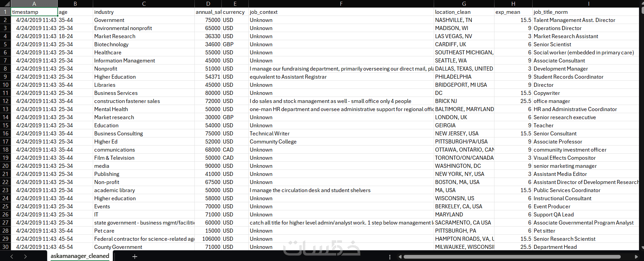The image size is (644, 261).
Task: Open the askamanager_cleaned sheet tab
Action: (80, 256)
